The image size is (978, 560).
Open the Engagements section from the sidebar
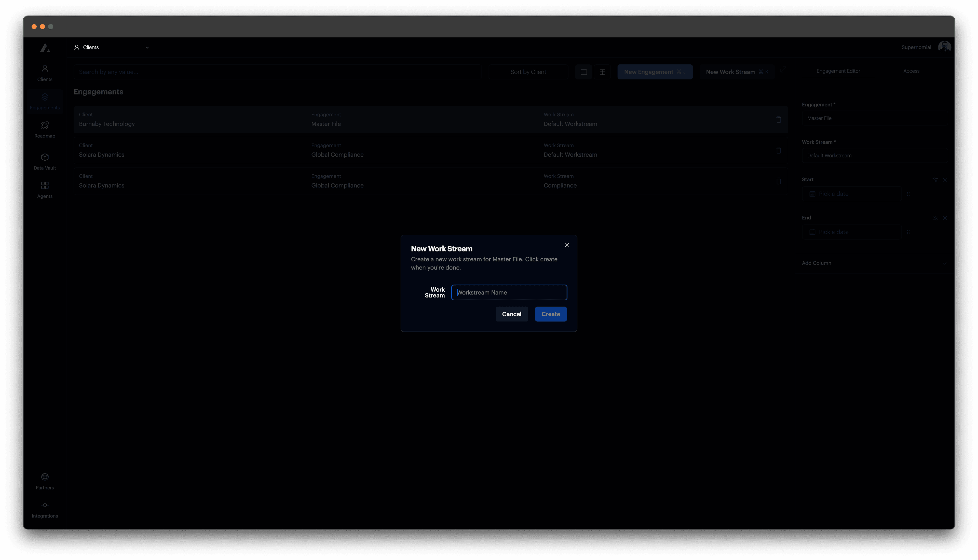click(x=45, y=101)
